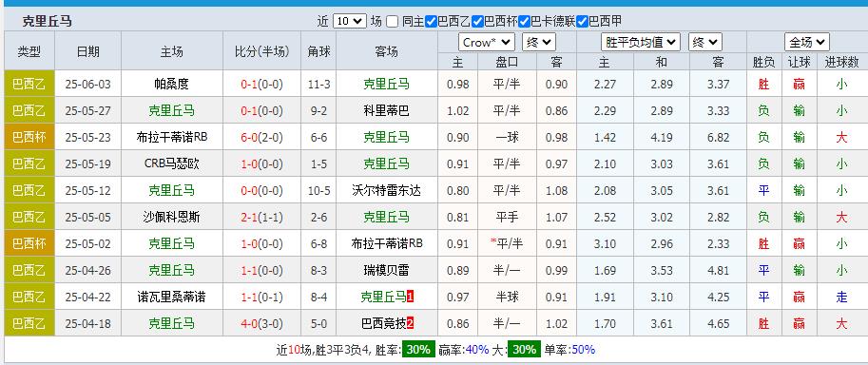The image size is (868, 365).
Task: Click the 克里丘马 team title
Action: tap(47, 22)
